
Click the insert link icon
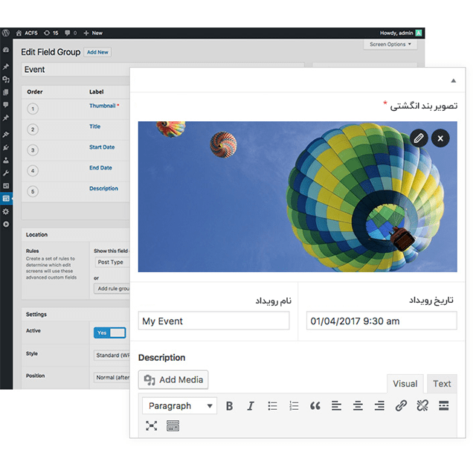pyautogui.click(x=401, y=405)
